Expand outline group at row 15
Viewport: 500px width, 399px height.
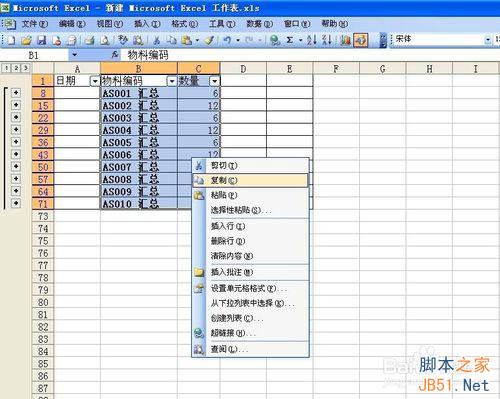(16, 105)
